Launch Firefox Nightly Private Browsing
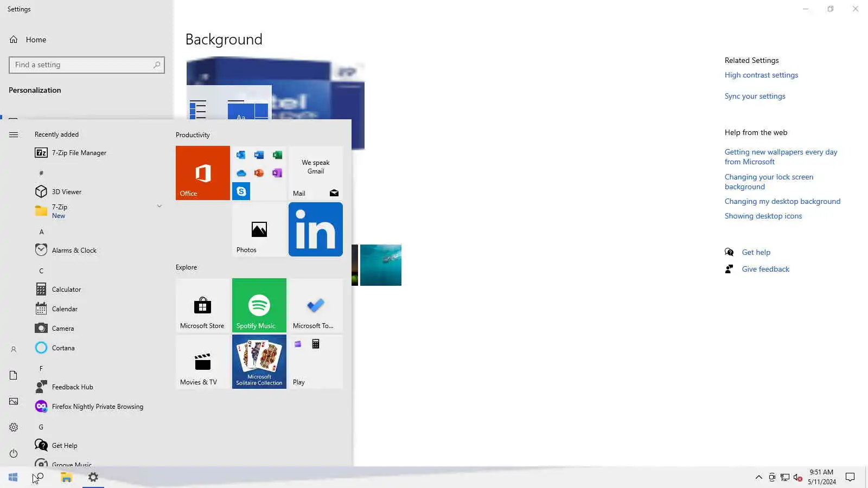Viewport: 868px width, 488px height. tap(98, 407)
